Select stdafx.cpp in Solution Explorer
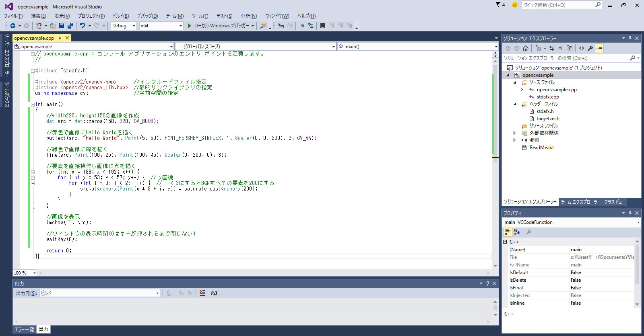644x336 pixels. [547, 97]
